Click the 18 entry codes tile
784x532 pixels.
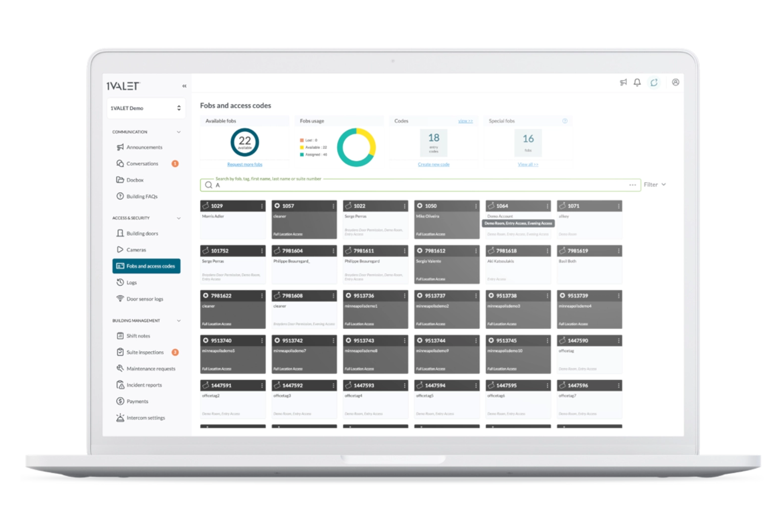(x=434, y=143)
